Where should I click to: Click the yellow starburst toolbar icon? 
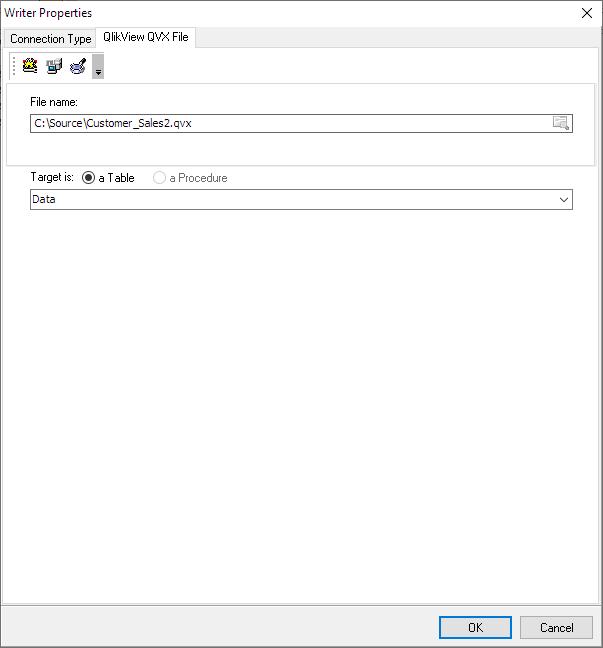click(30, 66)
